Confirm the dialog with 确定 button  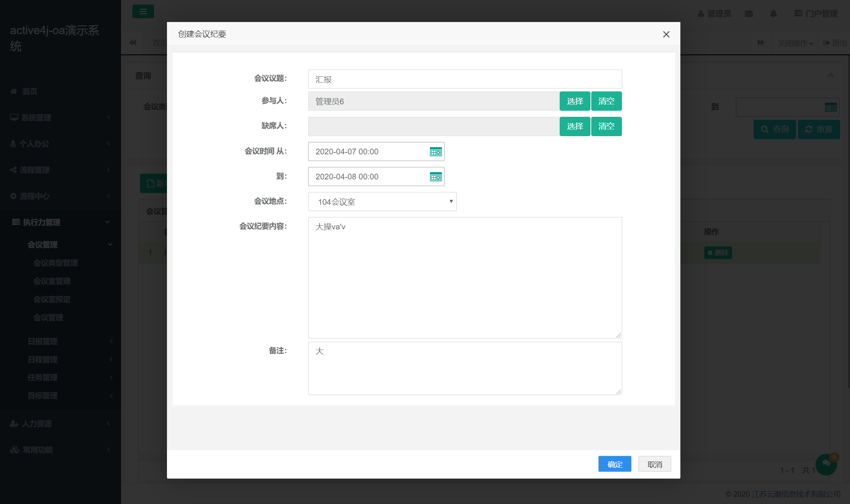click(614, 464)
